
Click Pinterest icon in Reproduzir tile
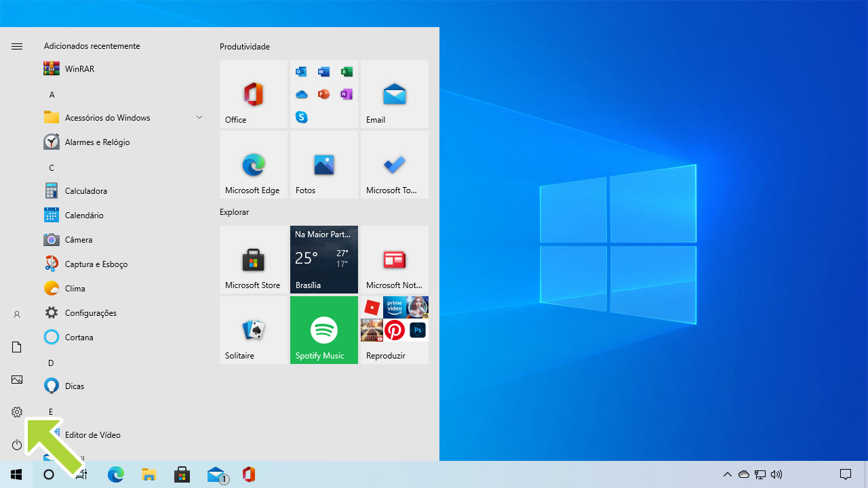[395, 330]
